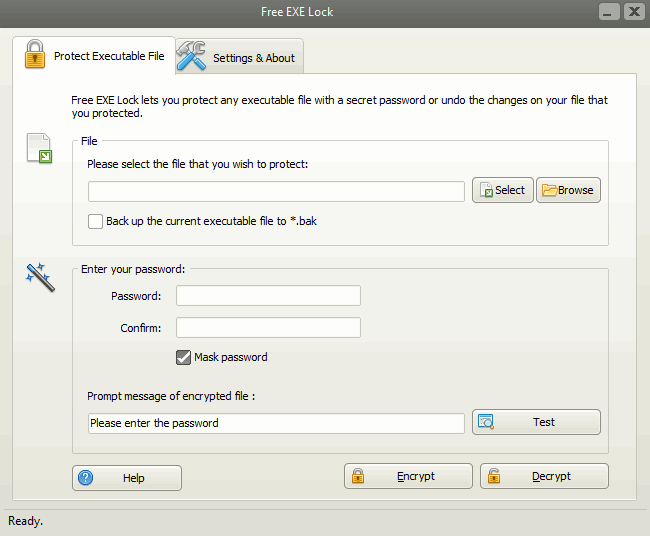Screen dimensions: 650x536
Task: Edit the prompt message text field
Action: pyautogui.click(x=276, y=423)
